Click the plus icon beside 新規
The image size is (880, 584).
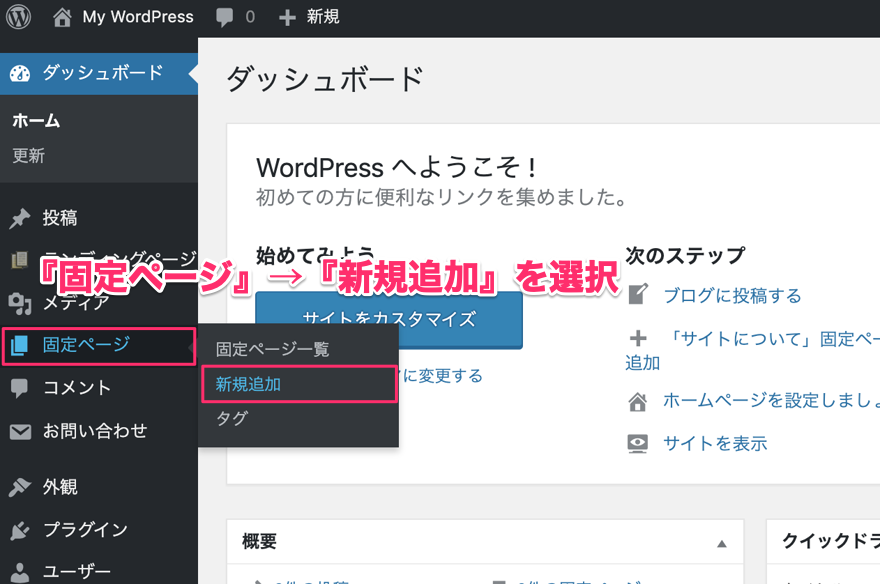coord(288,17)
